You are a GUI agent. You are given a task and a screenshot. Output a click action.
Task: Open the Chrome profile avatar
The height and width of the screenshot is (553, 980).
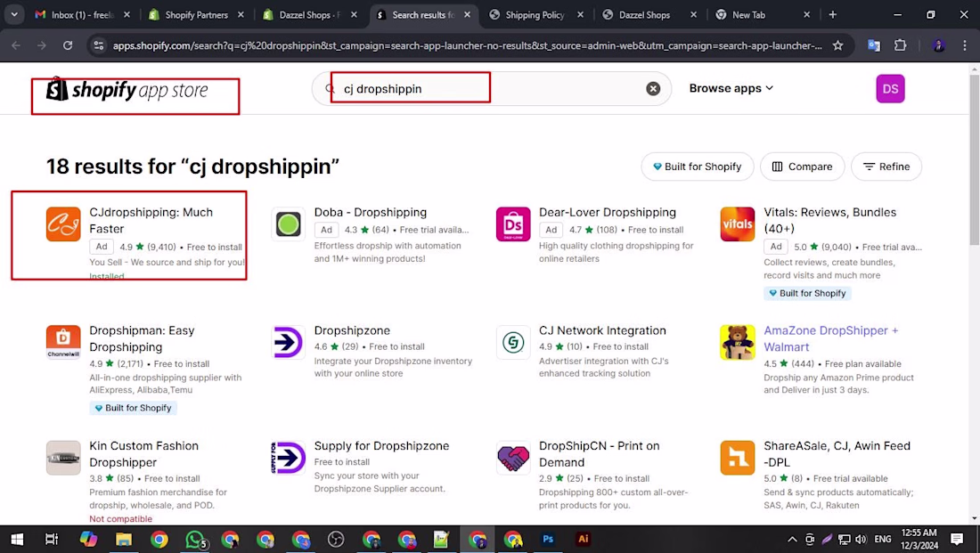pyautogui.click(x=938, y=45)
